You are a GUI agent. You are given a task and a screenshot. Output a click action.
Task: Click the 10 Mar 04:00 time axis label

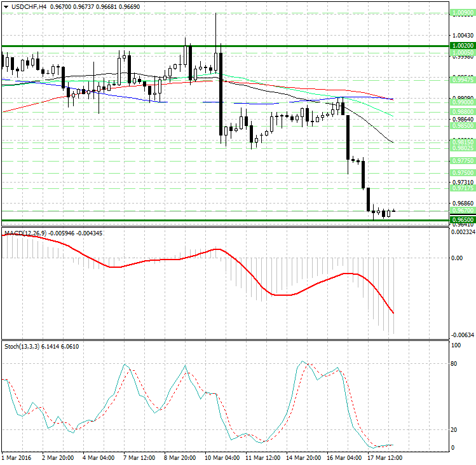click(x=222, y=457)
